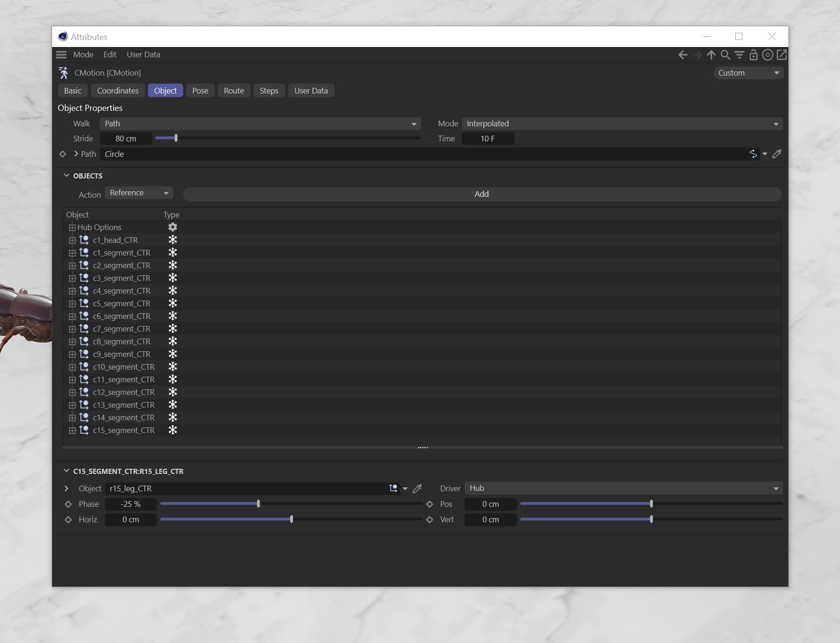Switch to the Pose tab
The height and width of the screenshot is (643, 840).
coord(200,91)
